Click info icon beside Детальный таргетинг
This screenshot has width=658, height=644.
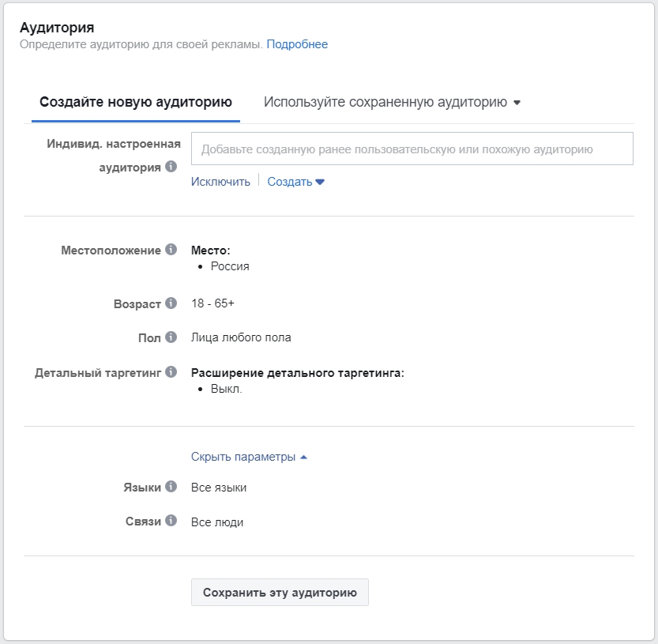pyautogui.click(x=171, y=371)
